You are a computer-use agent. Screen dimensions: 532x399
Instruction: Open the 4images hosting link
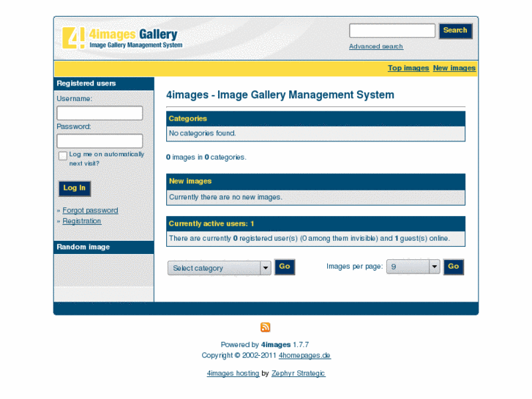233,373
